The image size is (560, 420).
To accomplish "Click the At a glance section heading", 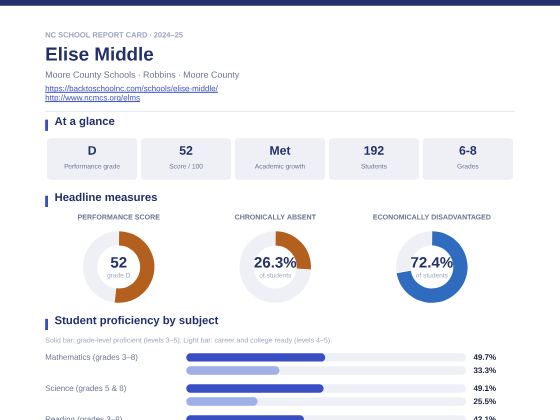I will pyautogui.click(x=84, y=121).
